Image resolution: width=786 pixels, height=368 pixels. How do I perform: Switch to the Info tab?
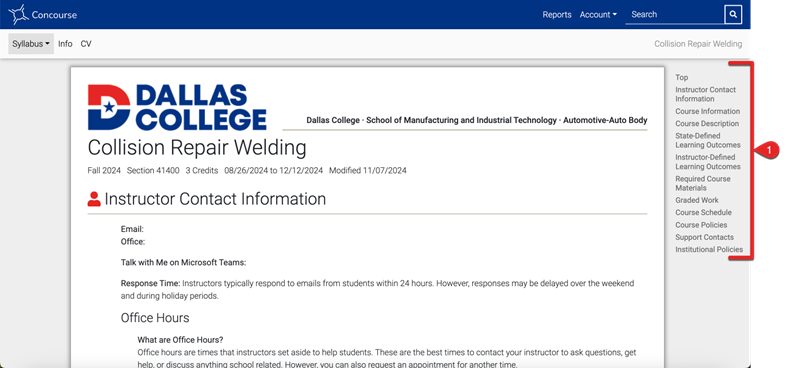click(x=65, y=44)
